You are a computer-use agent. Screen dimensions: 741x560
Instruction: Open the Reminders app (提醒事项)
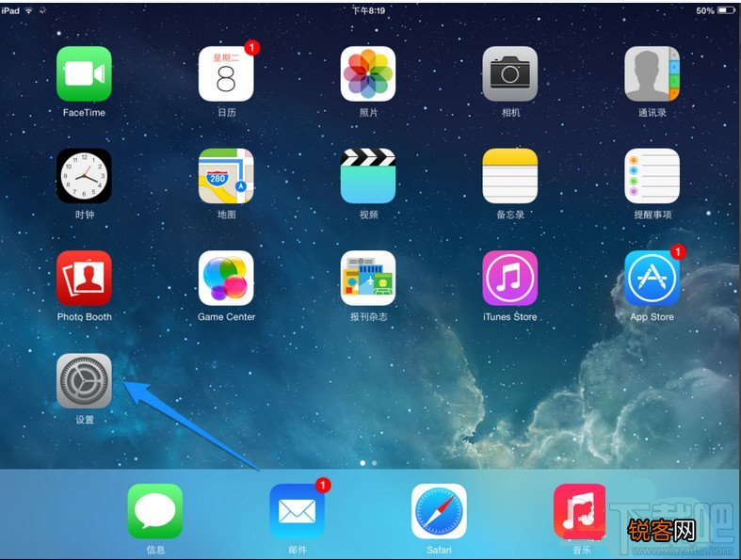coord(652,176)
